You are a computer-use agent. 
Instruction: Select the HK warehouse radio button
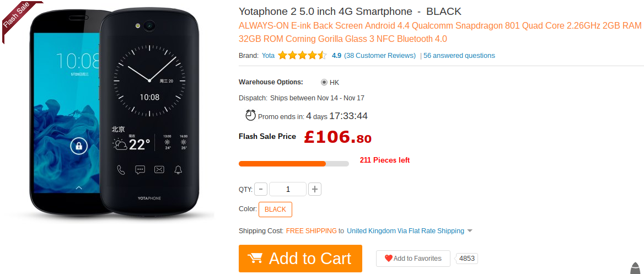coord(324,82)
